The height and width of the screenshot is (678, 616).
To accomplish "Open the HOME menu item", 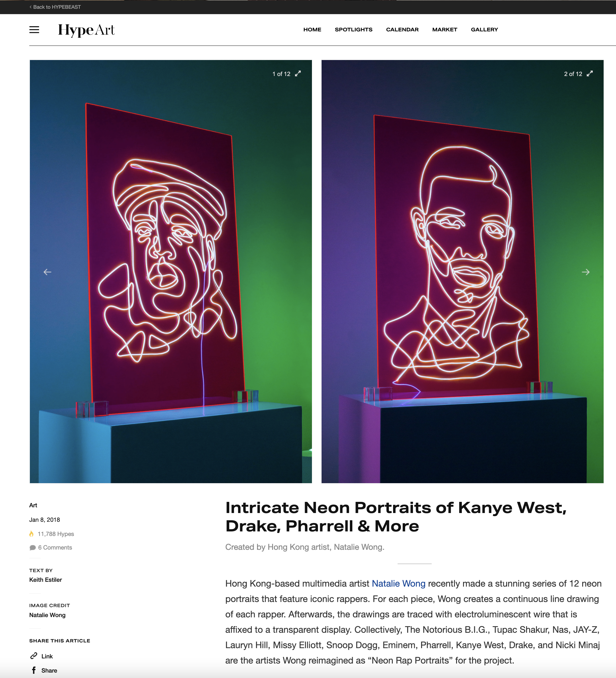I will click(312, 30).
